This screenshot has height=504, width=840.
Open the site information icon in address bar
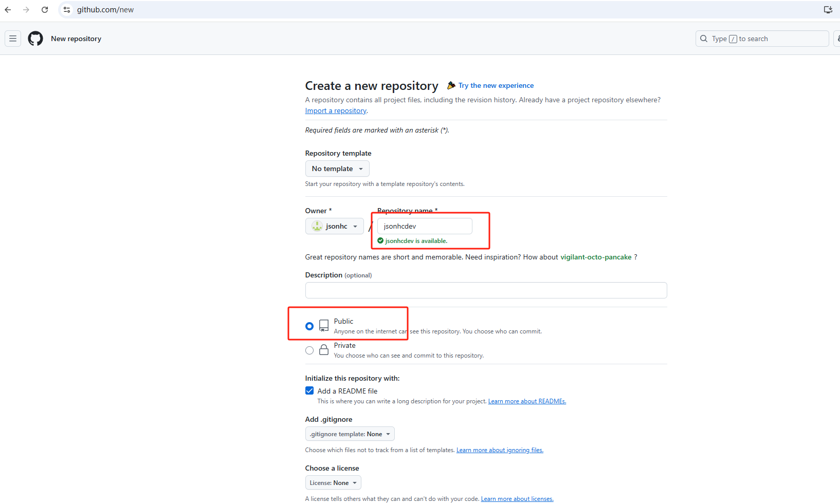tap(67, 10)
